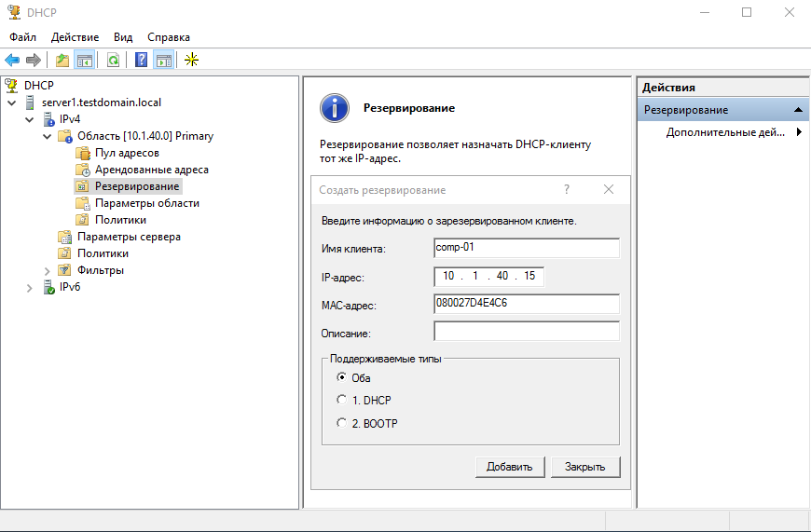The image size is (811, 532).
Task: Click the 'Описание' input field
Action: [527, 332]
